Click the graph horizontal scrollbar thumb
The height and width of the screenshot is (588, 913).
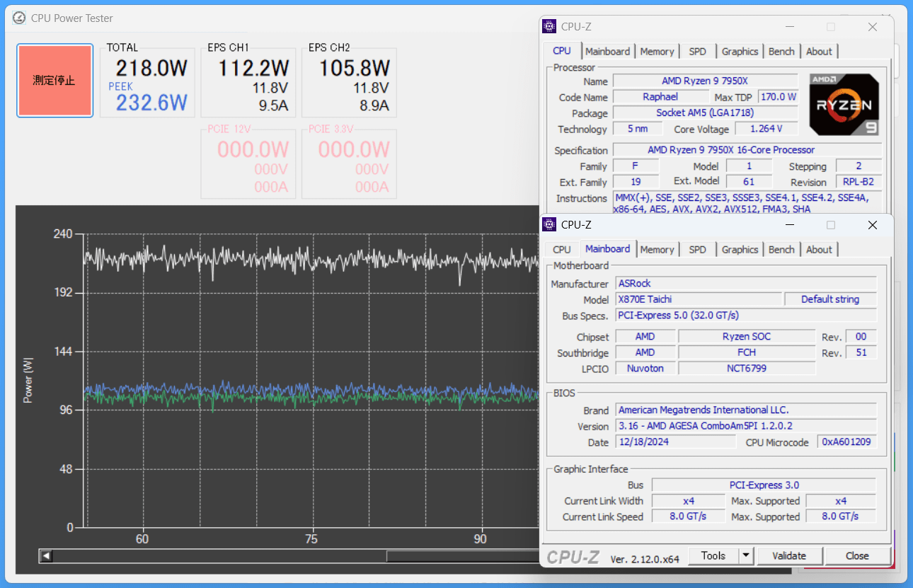tap(463, 556)
